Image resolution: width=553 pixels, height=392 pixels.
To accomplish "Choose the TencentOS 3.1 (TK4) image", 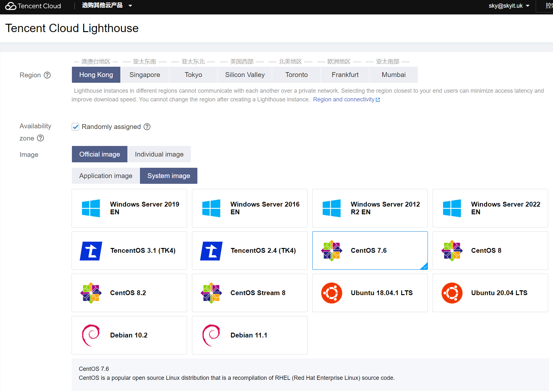I will coord(129,251).
